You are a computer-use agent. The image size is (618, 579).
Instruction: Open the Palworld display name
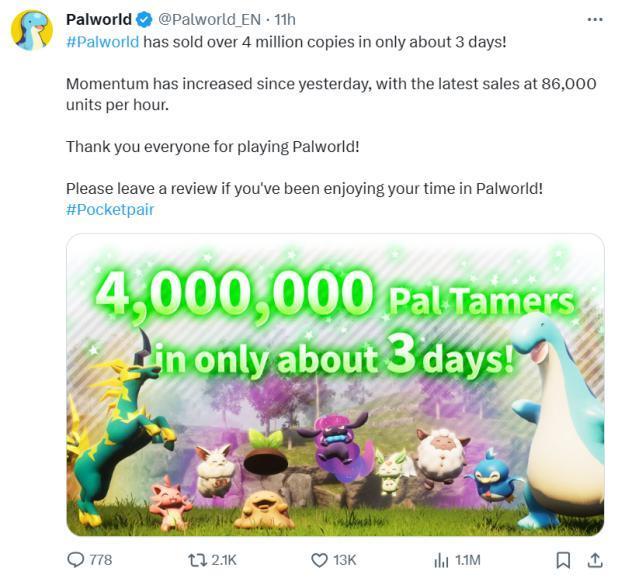99,19
